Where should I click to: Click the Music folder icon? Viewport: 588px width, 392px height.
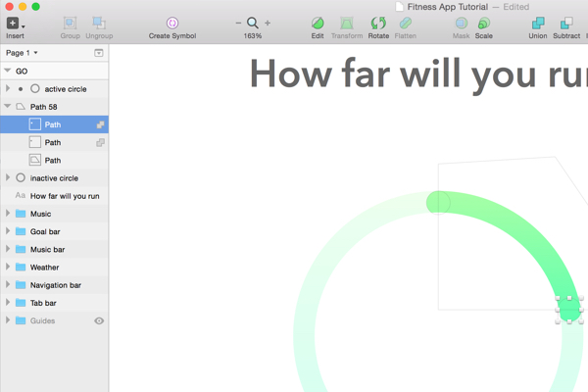coord(21,214)
